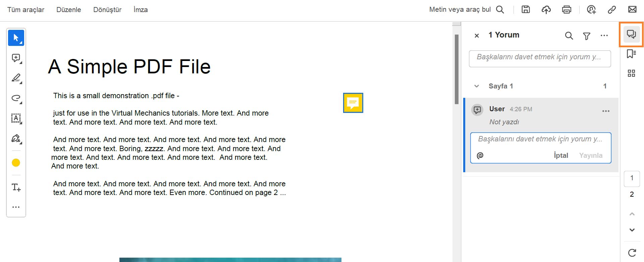Select the User comment entry

(x=541, y=135)
